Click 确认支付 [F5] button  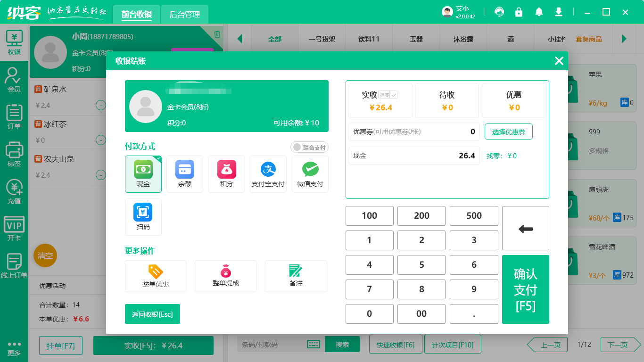click(x=525, y=289)
